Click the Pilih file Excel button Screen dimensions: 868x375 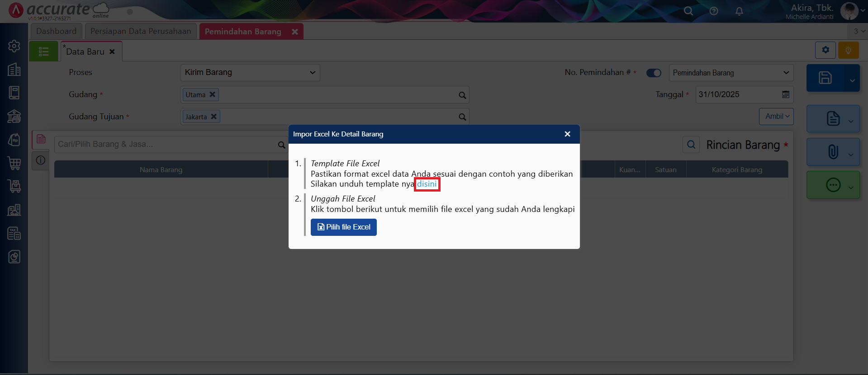pos(343,227)
